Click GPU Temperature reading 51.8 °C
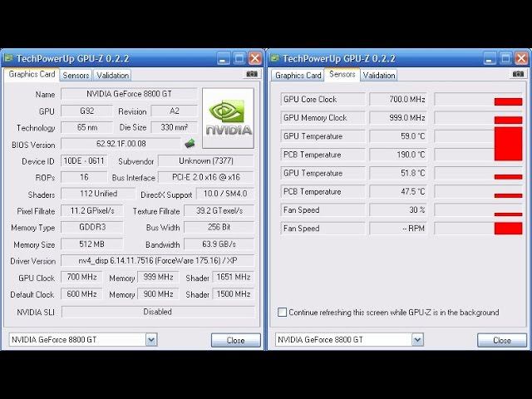 (x=398, y=173)
